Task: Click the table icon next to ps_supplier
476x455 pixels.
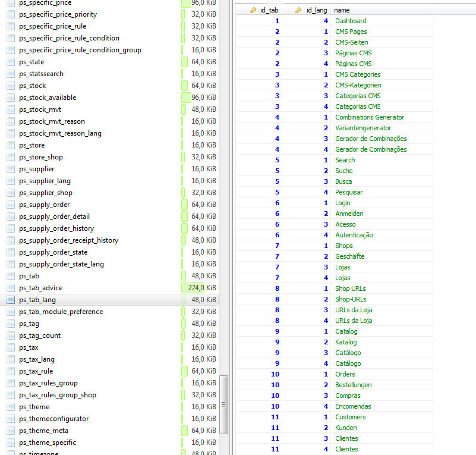Action: pos(11,169)
